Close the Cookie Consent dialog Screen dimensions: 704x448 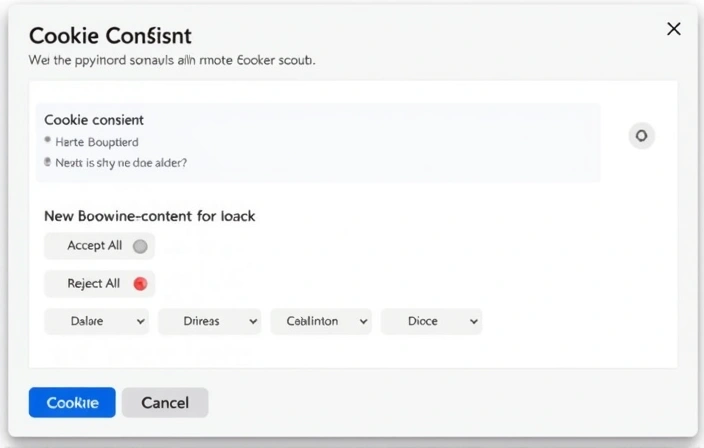pyautogui.click(x=674, y=30)
